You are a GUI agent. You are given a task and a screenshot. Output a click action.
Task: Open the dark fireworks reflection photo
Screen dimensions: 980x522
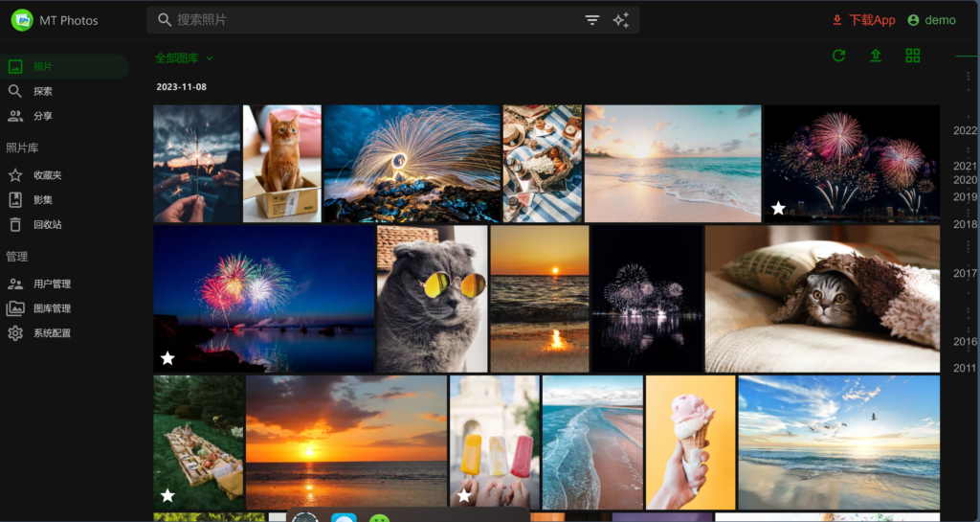click(647, 299)
